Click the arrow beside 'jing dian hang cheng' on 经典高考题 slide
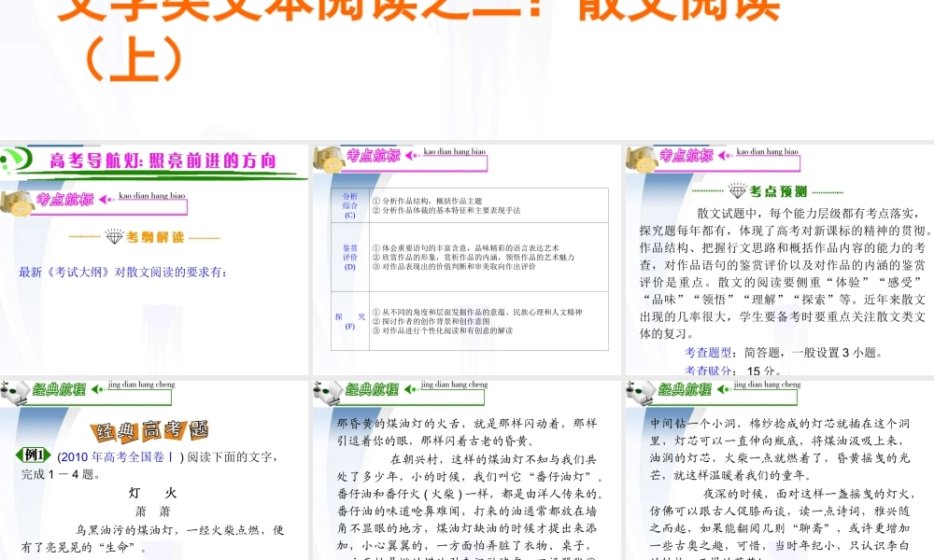The width and height of the screenshot is (934, 560). [x=98, y=389]
